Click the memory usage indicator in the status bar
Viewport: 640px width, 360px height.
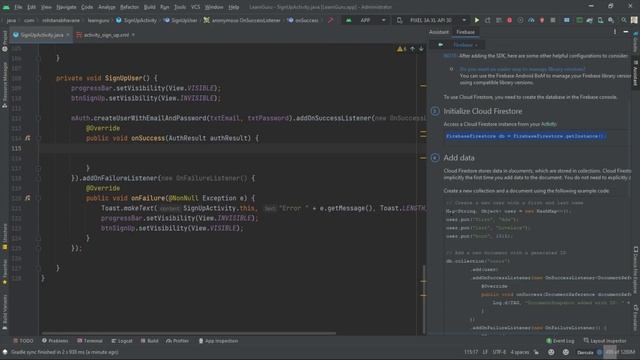pos(620,352)
